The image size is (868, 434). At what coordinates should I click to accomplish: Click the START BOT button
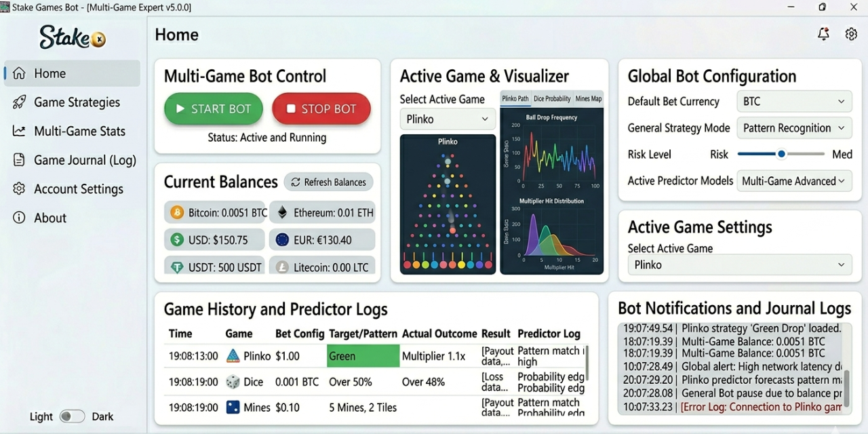(213, 108)
